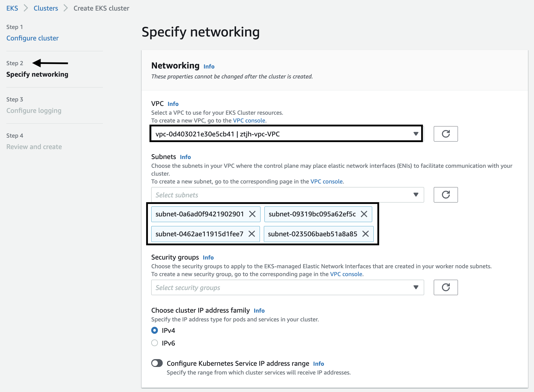This screenshot has width=534, height=392.
Task: Click the EKS breadcrumb link
Action: pos(12,8)
